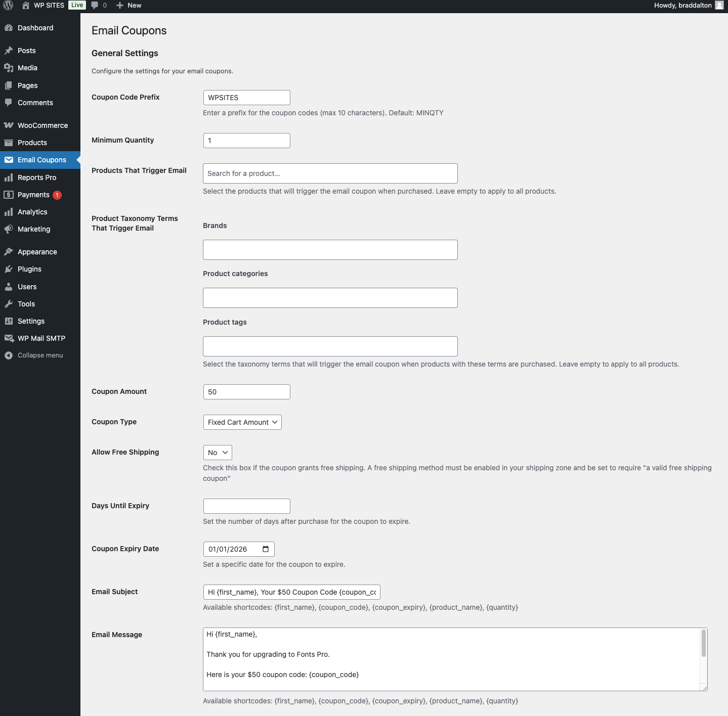Go to WP Mail SMTP menu
The height and width of the screenshot is (716, 728).
click(x=41, y=338)
